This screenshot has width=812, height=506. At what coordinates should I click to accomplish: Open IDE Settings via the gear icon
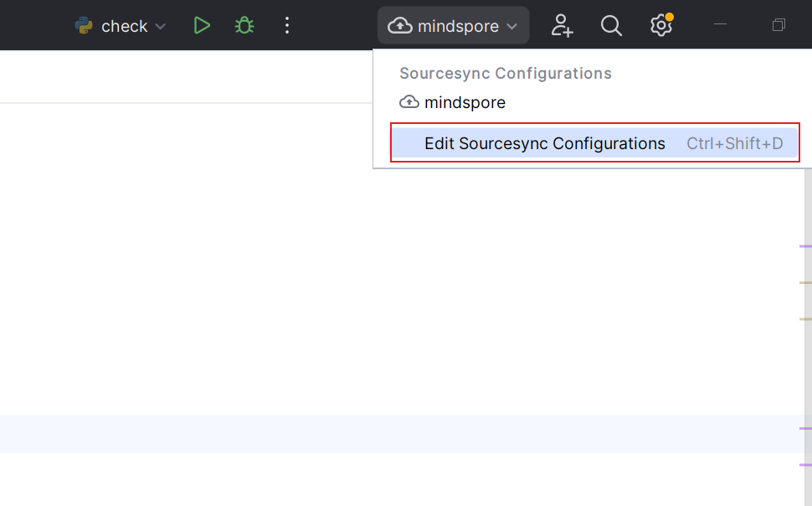click(x=660, y=25)
